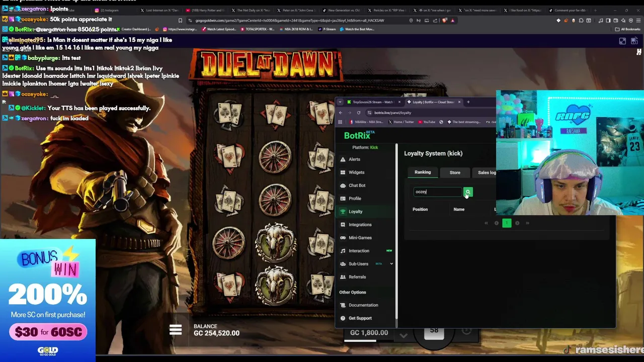Click the Position column header
The height and width of the screenshot is (362, 644).
point(420,209)
